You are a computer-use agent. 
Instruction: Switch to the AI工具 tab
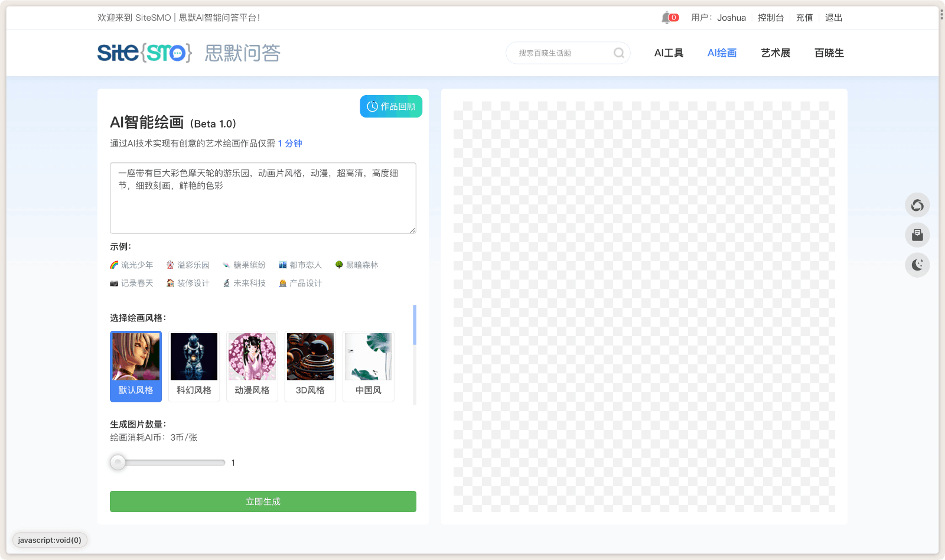coord(668,53)
